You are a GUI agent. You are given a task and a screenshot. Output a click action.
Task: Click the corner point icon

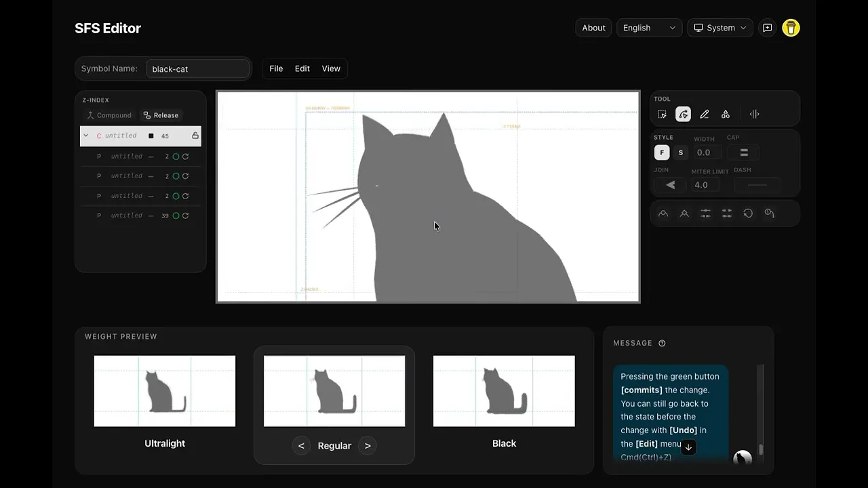pos(684,213)
